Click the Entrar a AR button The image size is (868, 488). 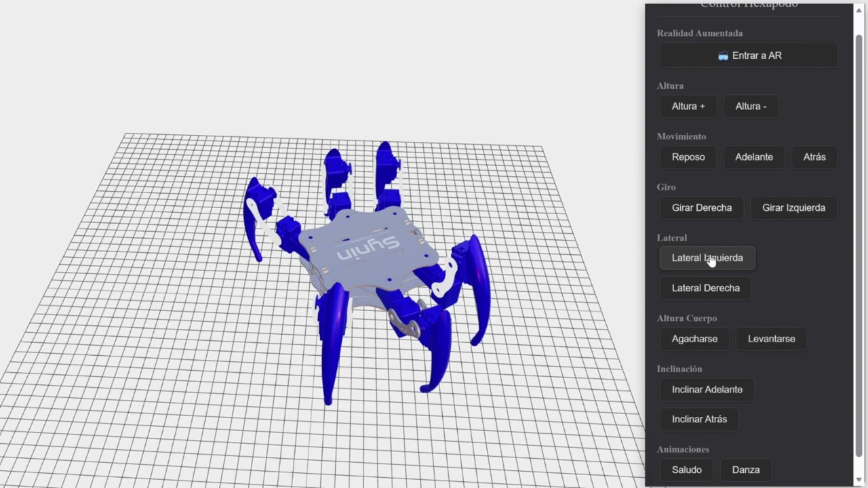(x=749, y=56)
